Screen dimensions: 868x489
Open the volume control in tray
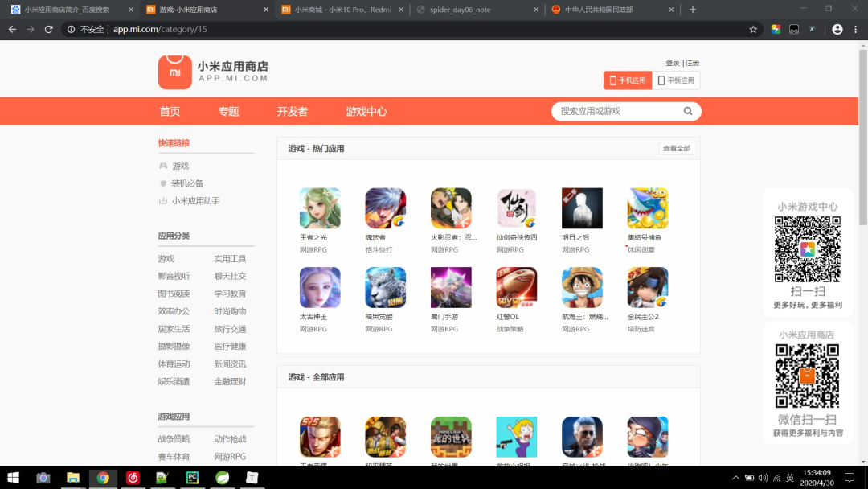763,478
